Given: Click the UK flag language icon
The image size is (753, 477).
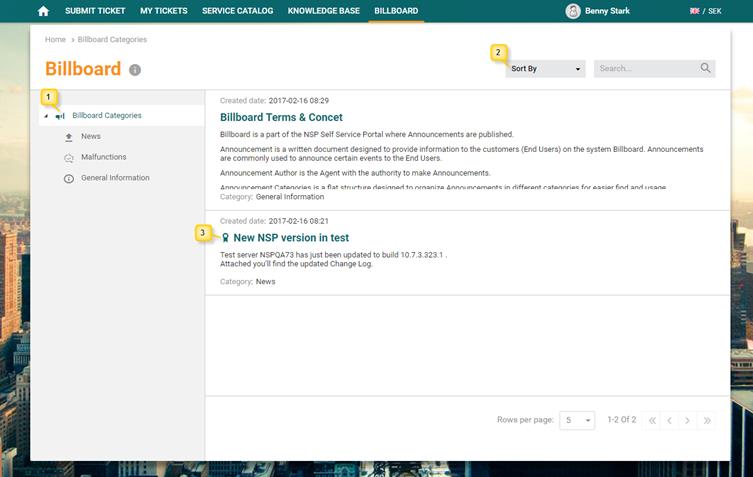Looking at the screenshot, I should pos(695,11).
